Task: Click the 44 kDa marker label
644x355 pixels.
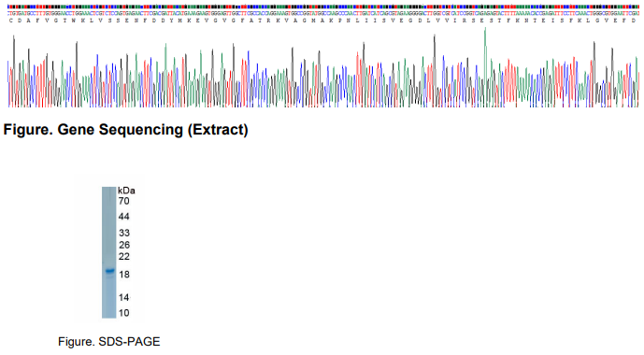Action: (123, 217)
